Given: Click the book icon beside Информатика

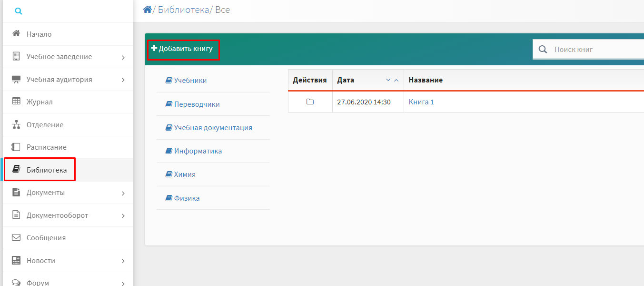Looking at the screenshot, I should (x=168, y=151).
